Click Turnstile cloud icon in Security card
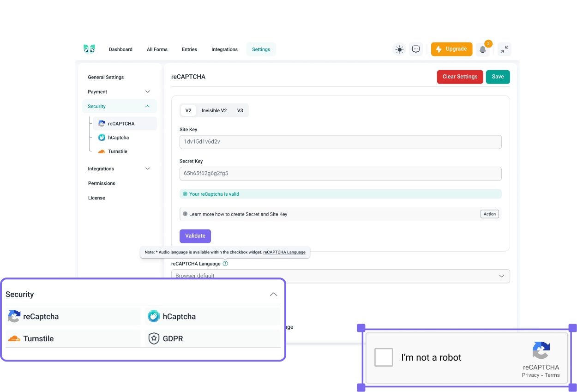 14,338
